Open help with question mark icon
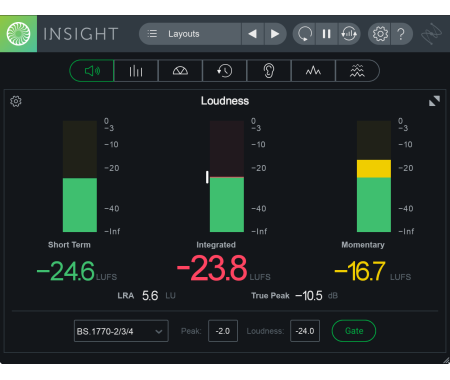Viewport: 450px width, 380px height. point(401,34)
